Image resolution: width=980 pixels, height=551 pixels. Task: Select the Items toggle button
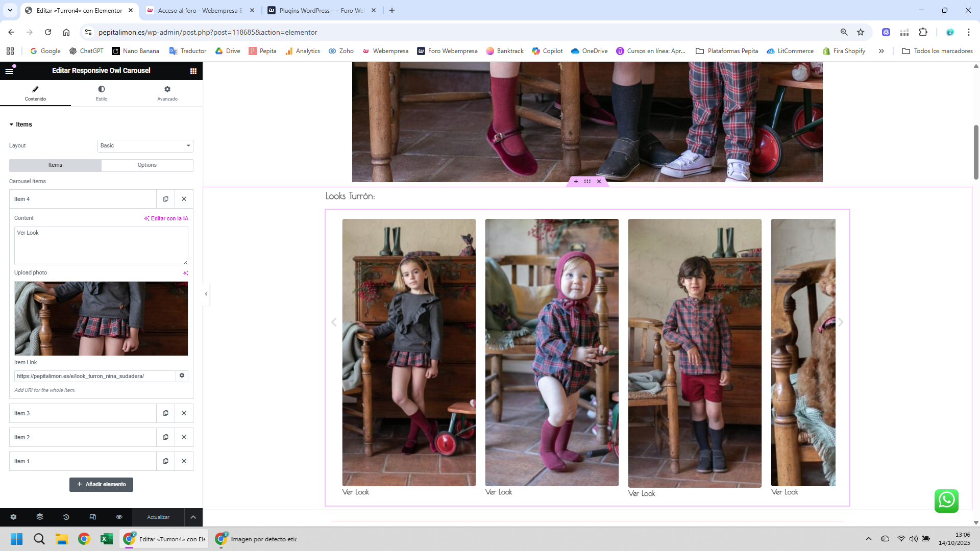(55, 165)
